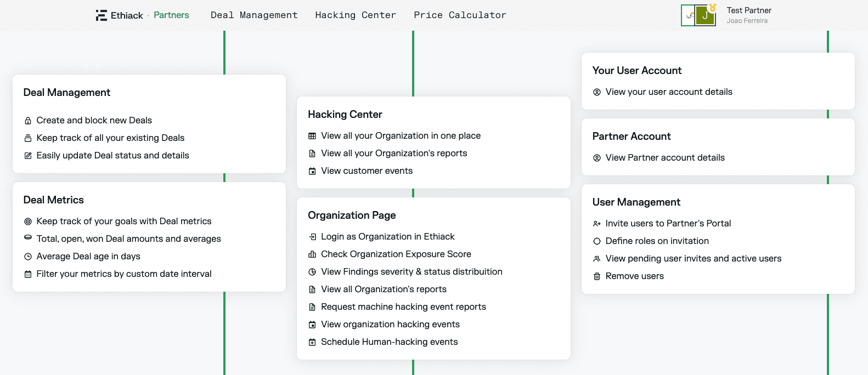Click coins icon beside Total, open, won Deal amounts

[28, 237]
